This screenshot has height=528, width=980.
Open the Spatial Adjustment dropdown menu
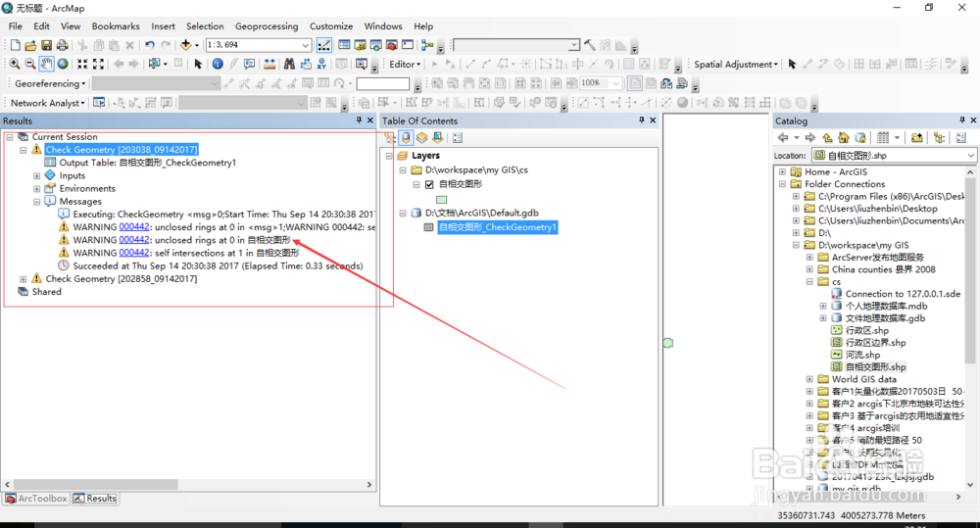tap(736, 64)
